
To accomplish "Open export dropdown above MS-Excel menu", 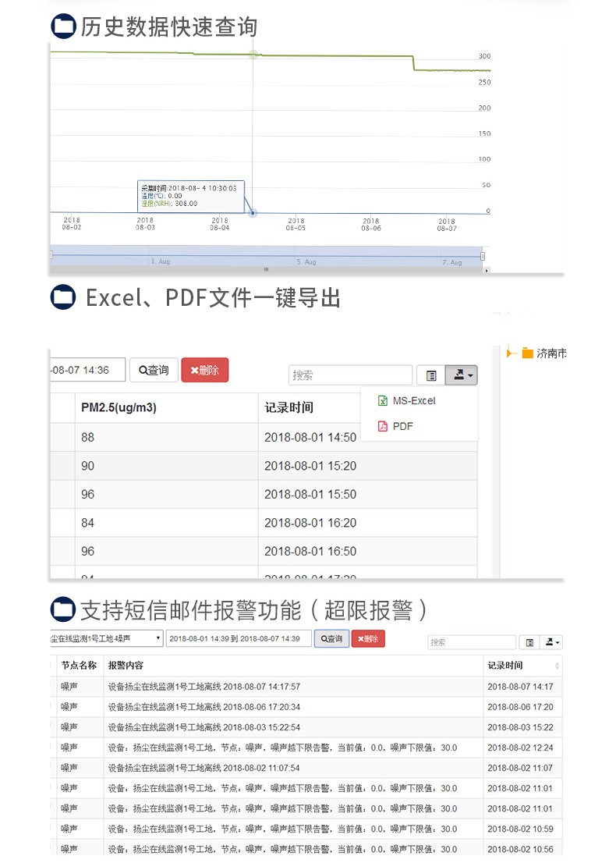I will point(461,375).
